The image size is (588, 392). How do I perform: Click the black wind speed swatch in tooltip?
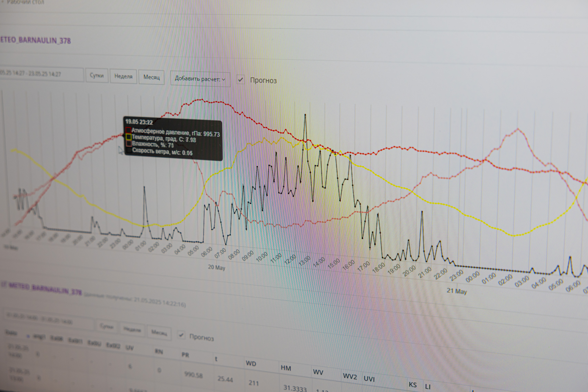(x=129, y=150)
